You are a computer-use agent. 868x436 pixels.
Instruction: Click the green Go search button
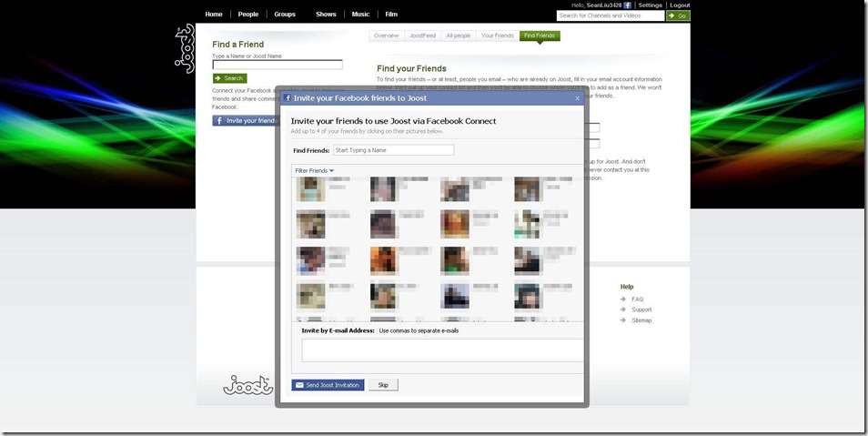point(678,15)
